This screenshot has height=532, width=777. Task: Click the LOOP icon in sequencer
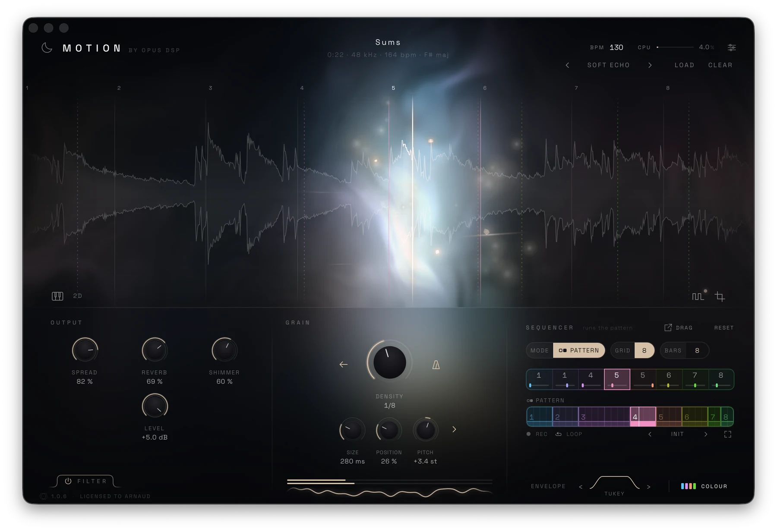(x=559, y=434)
